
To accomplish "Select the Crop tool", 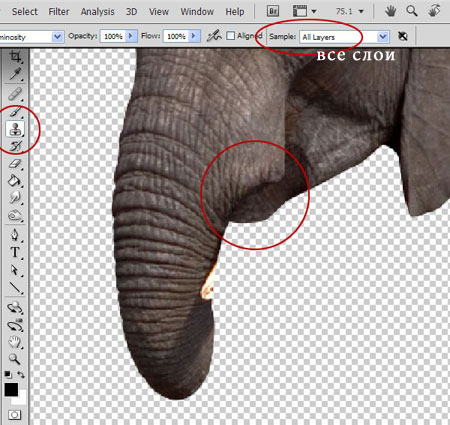I will 15,57.
